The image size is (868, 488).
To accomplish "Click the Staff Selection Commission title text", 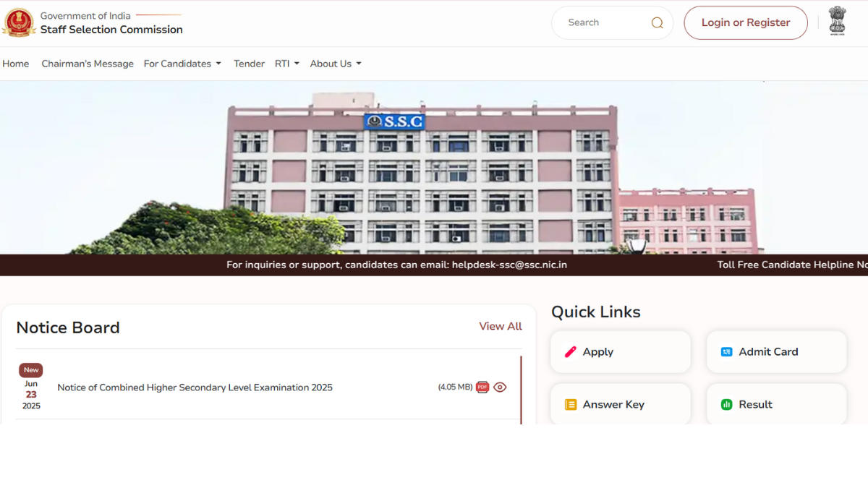I will coord(111,30).
